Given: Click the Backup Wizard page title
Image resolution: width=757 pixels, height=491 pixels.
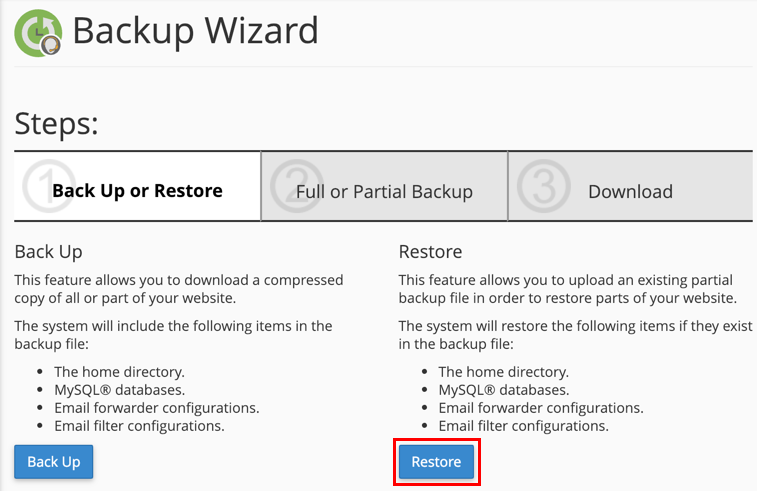Looking at the screenshot, I should click(196, 31).
